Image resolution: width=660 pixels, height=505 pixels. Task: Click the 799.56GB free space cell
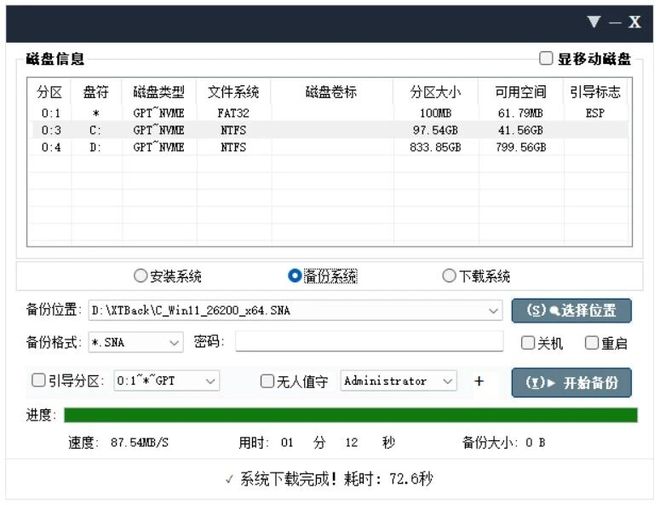pos(521,147)
